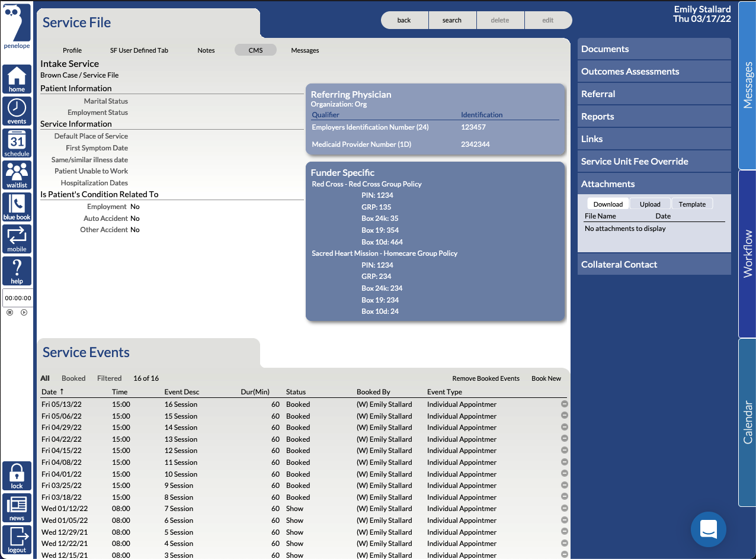756x559 pixels.
Task: Click the Book New link
Action: pyautogui.click(x=546, y=378)
